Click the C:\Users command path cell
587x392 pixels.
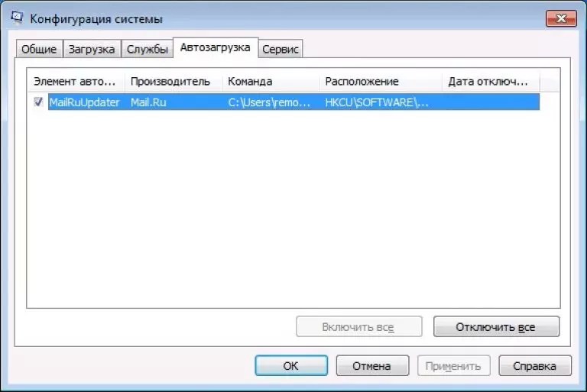pyautogui.click(x=270, y=102)
